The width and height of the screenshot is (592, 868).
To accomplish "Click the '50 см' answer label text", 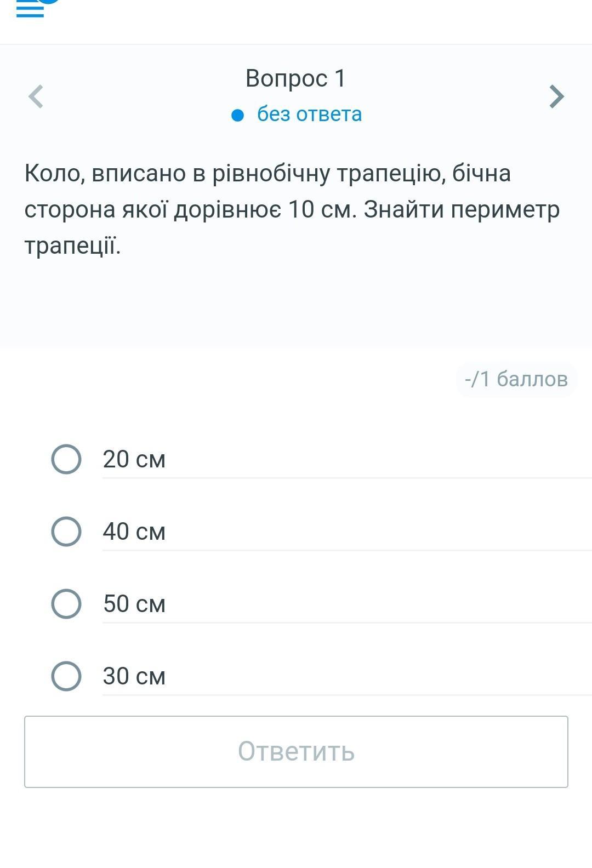I will point(134,604).
